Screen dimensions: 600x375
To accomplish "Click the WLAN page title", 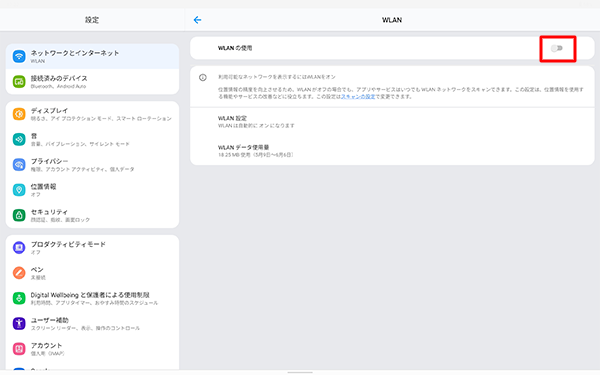I will (392, 20).
